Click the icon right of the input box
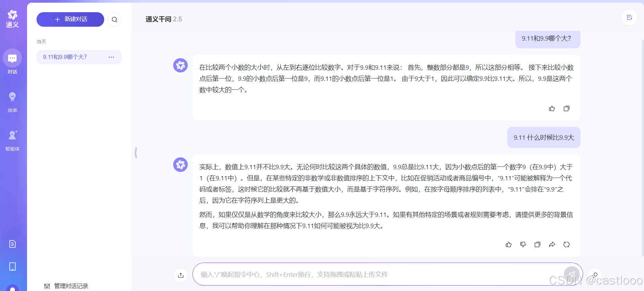644x291 pixels. [x=595, y=275]
